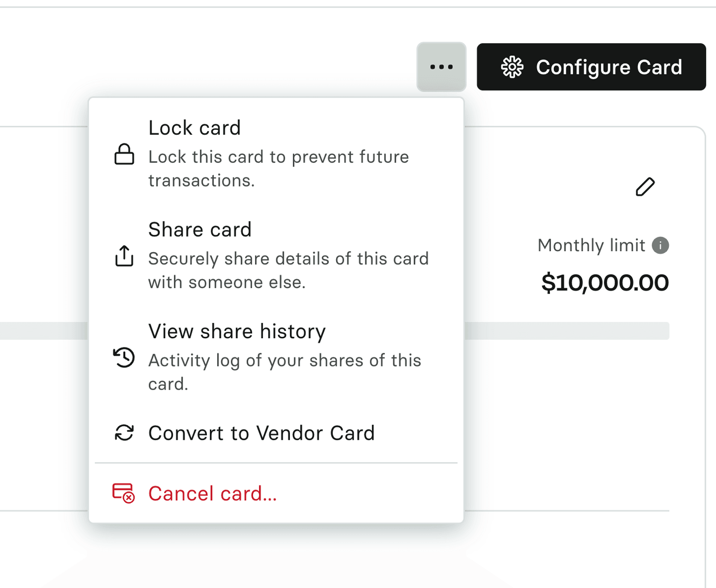Open View share history
This screenshot has width=716, height=588.
click(x=237, y=331)
